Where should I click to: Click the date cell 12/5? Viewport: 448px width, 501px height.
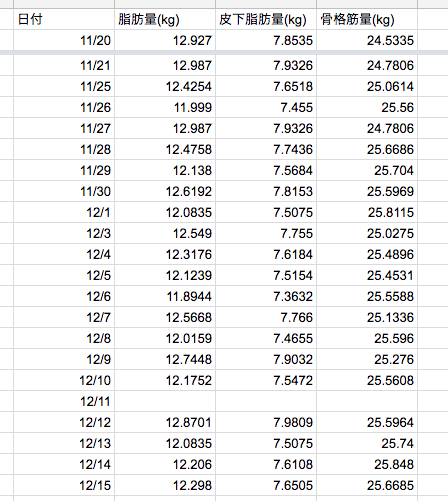[x=64, y=275]
